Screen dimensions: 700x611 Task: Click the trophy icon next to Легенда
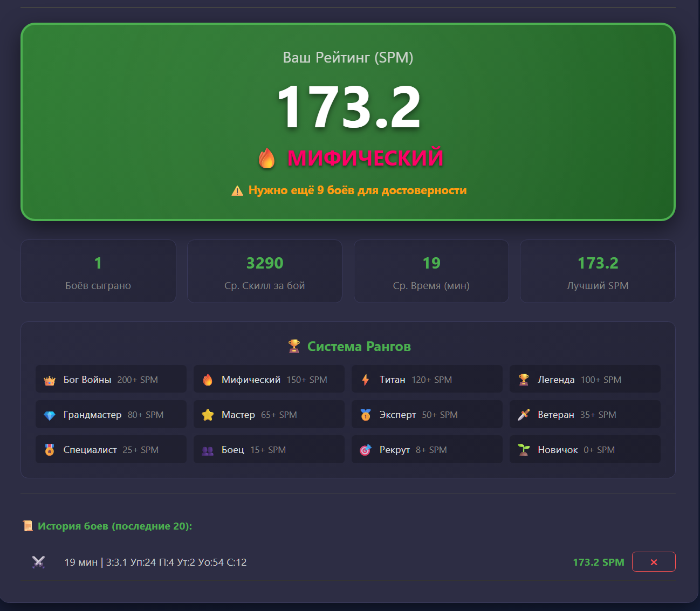point(524,380)
